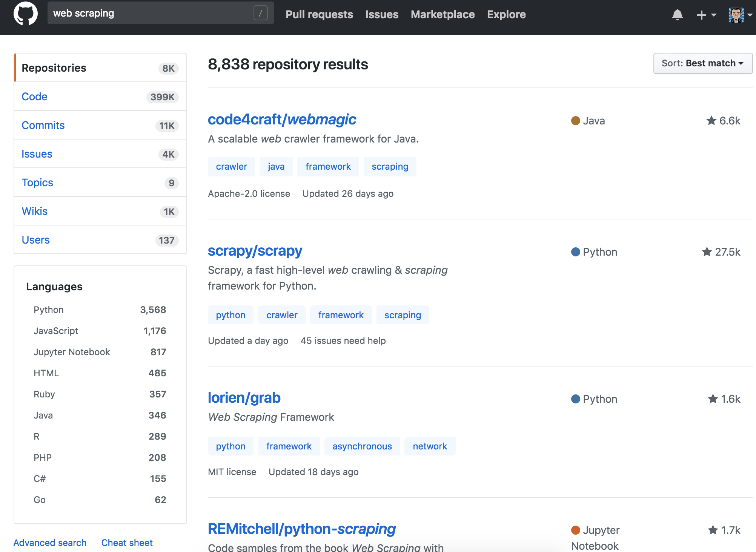Viewport: 756px width, 552px height.
Task: Click the star icon for webmagic
Action: [x=711, y=121]
